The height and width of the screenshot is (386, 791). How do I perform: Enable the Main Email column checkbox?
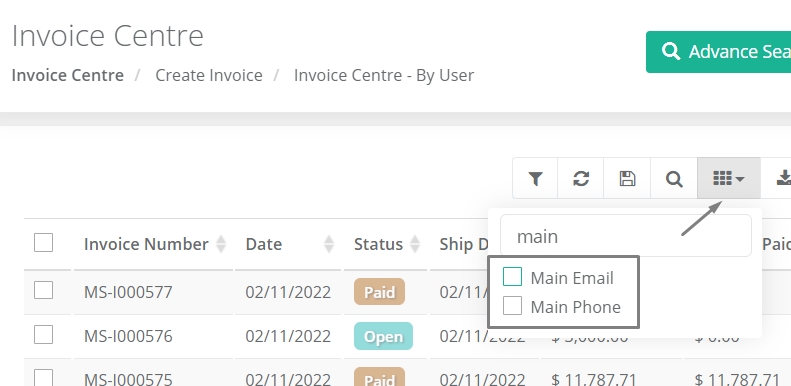point(513,277)
